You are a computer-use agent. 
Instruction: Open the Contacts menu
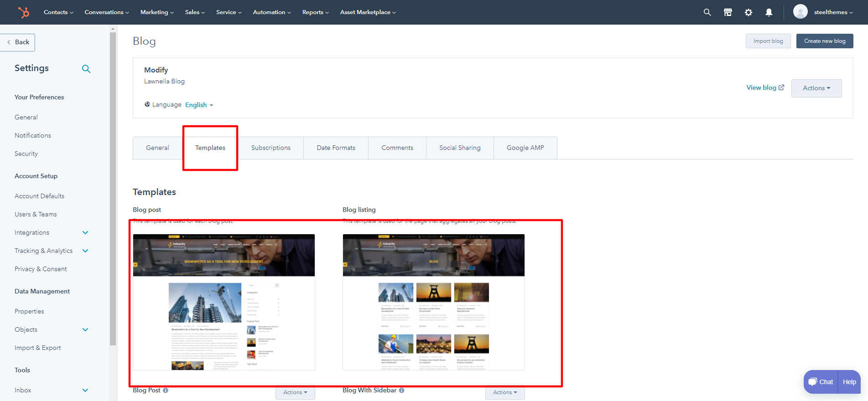pyautogui.click(x=58, y=12)
